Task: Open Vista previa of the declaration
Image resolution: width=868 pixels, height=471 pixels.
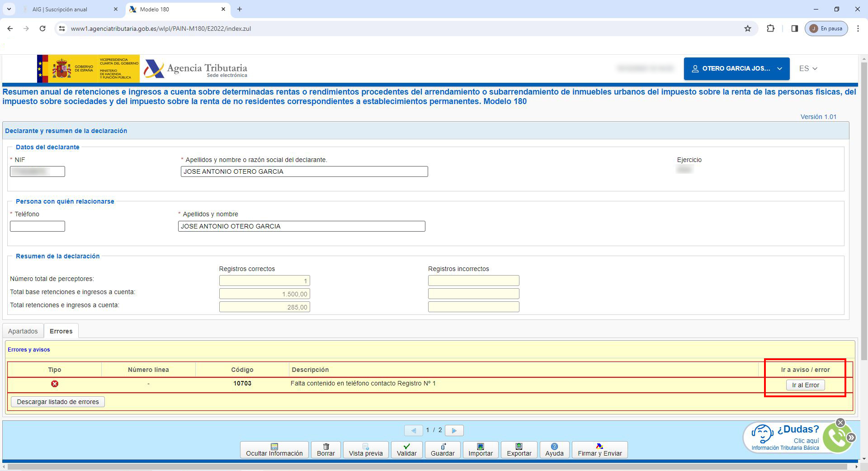Action: point(365,450)
